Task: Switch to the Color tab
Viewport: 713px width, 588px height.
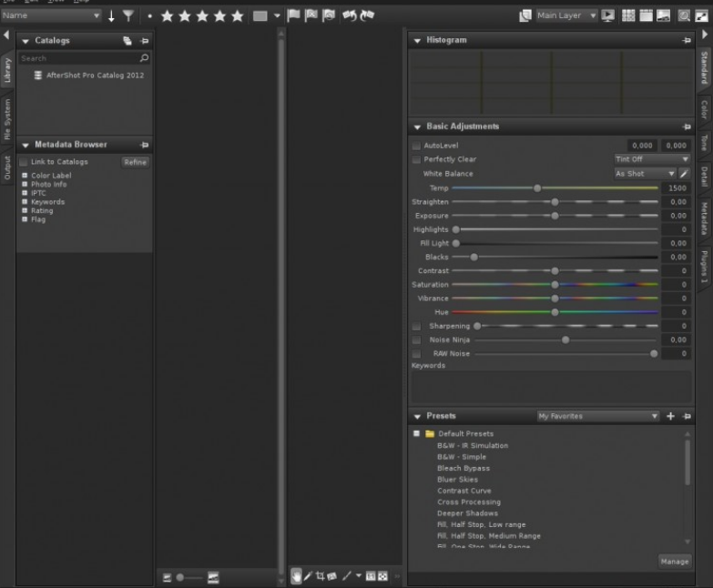Action: [704, 109]
